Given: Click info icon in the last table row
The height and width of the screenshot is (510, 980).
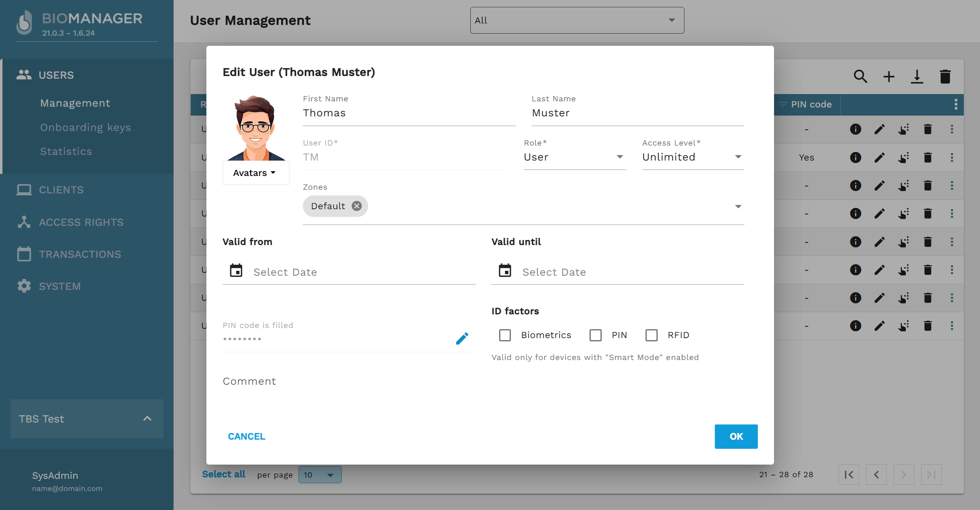Looking at the screenshot, I should (x=856, y=326).
